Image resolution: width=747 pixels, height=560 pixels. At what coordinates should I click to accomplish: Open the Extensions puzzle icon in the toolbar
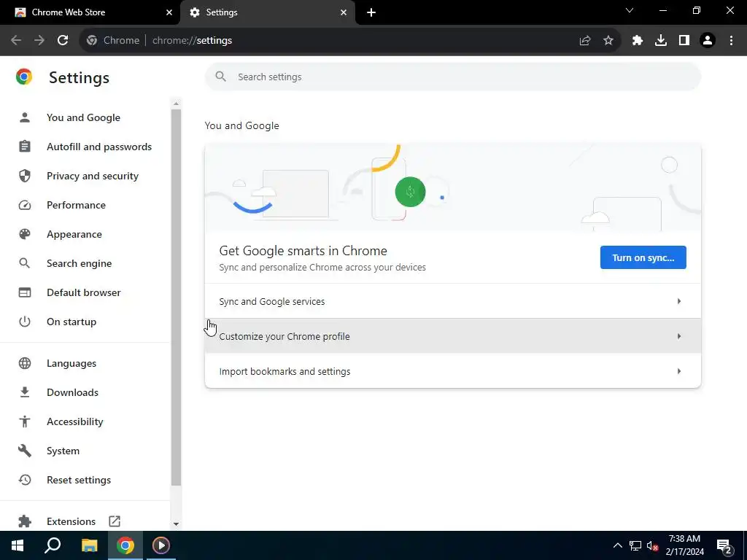638,41
